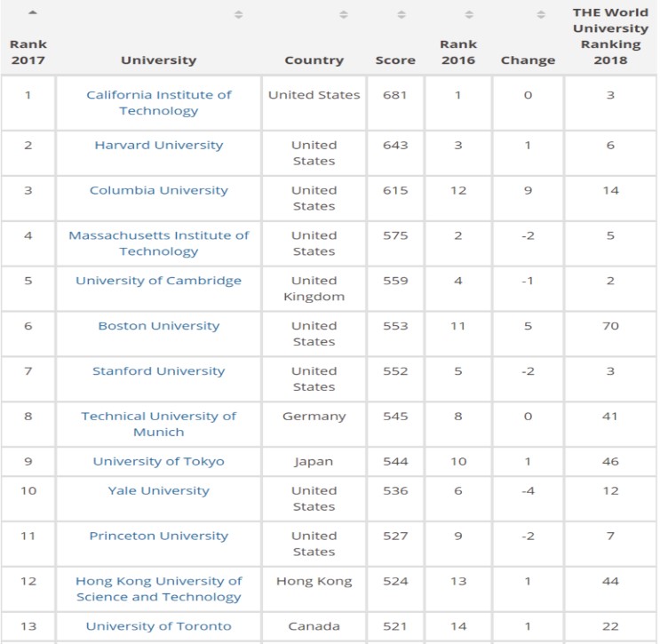This screenshot has height=644, width=660.
Task: Click the sort icon above University column
Action: click(x=238, y=15)
